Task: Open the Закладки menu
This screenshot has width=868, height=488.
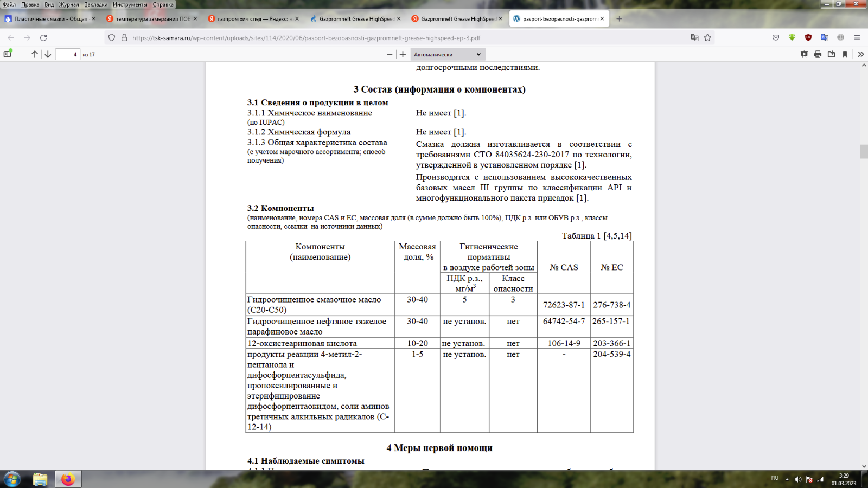Action: pos(96,4)
